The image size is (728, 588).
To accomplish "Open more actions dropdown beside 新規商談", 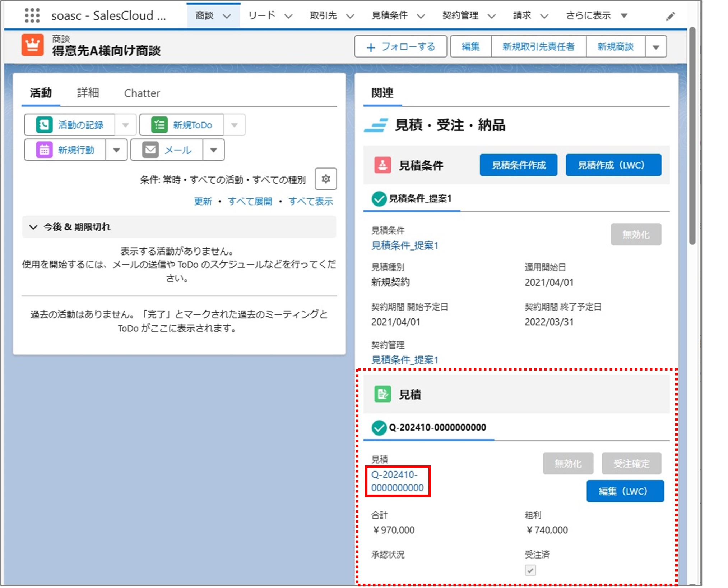I will (656, 46).
